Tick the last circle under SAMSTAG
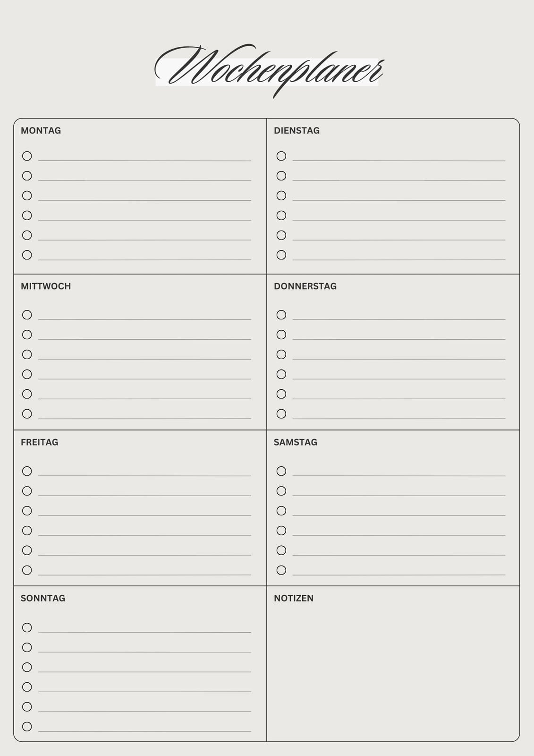This screenshot has width=534, height=756. tap(281, 570)
